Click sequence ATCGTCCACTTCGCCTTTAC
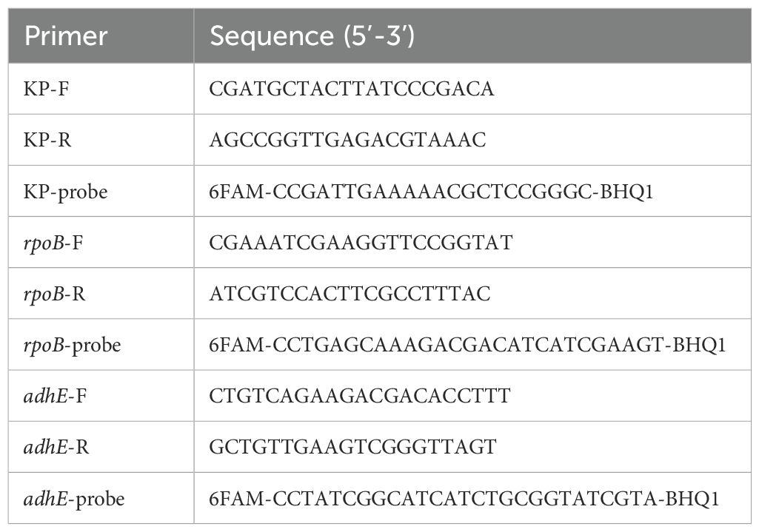The image size is (759, 532). [350, 294]
